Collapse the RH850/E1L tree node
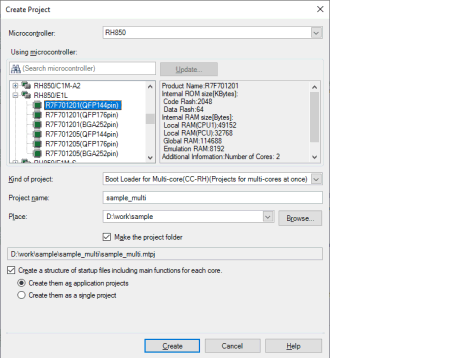Screen dimensions: 474x360 [x=15, y=96]
